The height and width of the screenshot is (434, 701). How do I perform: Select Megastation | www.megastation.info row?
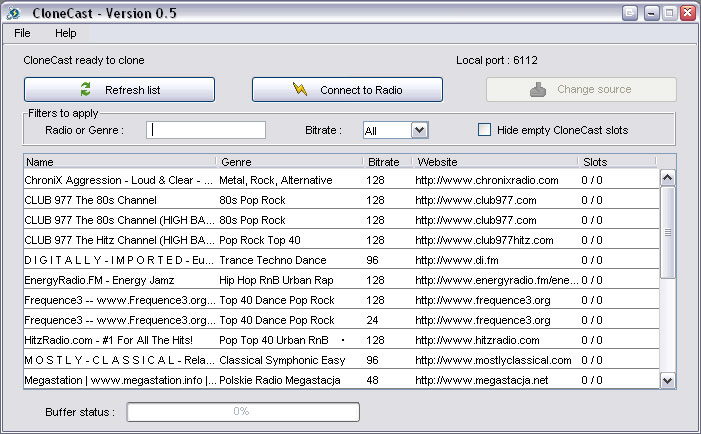pyautogui.click(x=342, y=380)
